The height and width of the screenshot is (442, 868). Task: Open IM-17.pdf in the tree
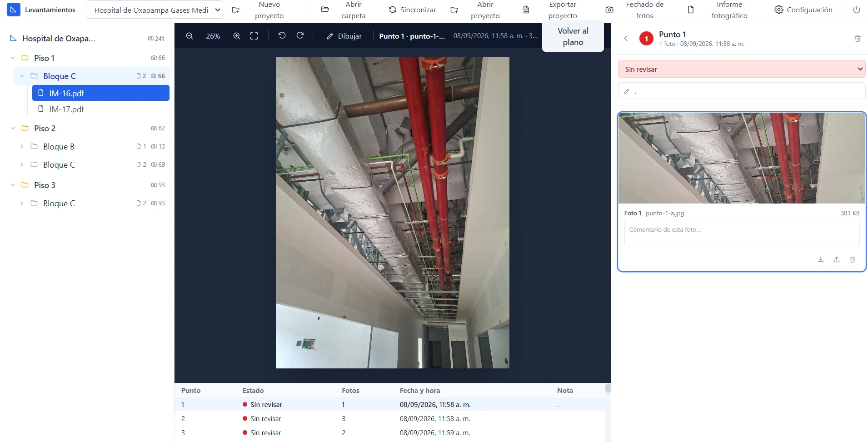click(x=66, y=109)
